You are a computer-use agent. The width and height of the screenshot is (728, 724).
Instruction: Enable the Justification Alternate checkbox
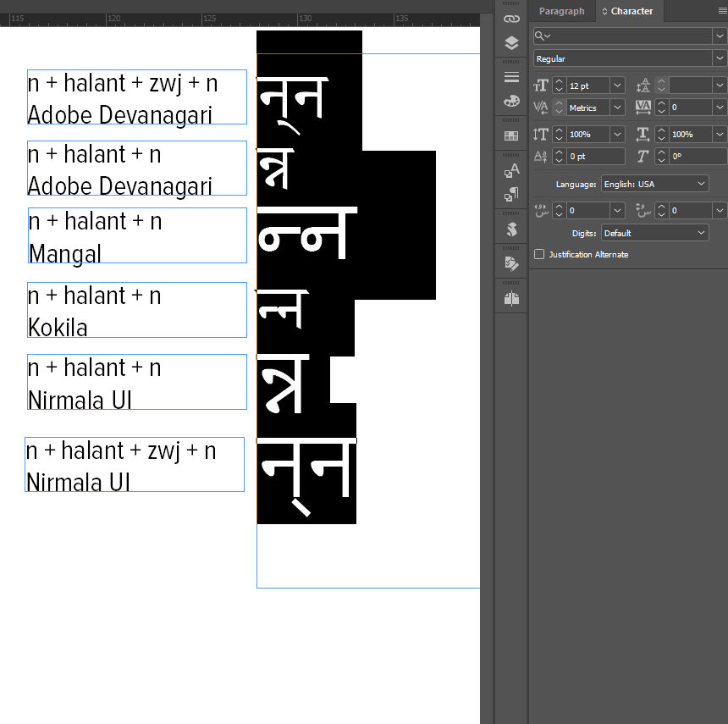(539, 253)
